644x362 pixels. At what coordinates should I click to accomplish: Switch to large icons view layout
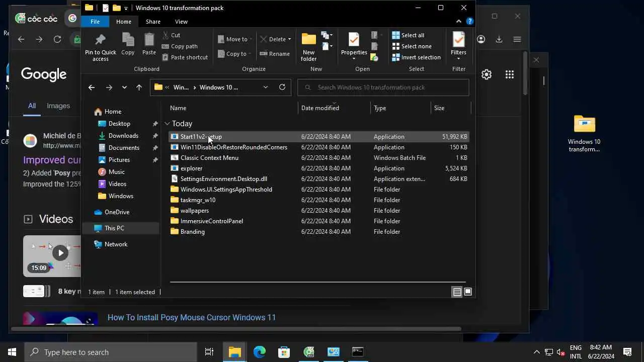[x=468, y=292]
